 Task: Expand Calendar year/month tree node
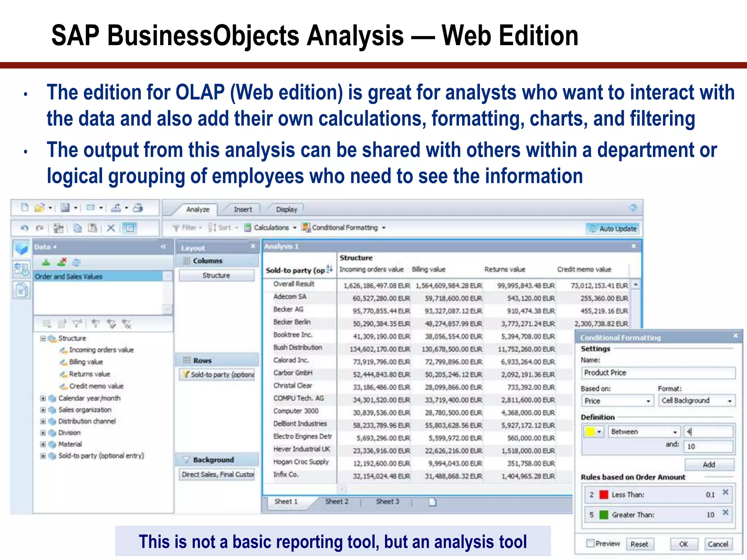click(x=43, y=398)
